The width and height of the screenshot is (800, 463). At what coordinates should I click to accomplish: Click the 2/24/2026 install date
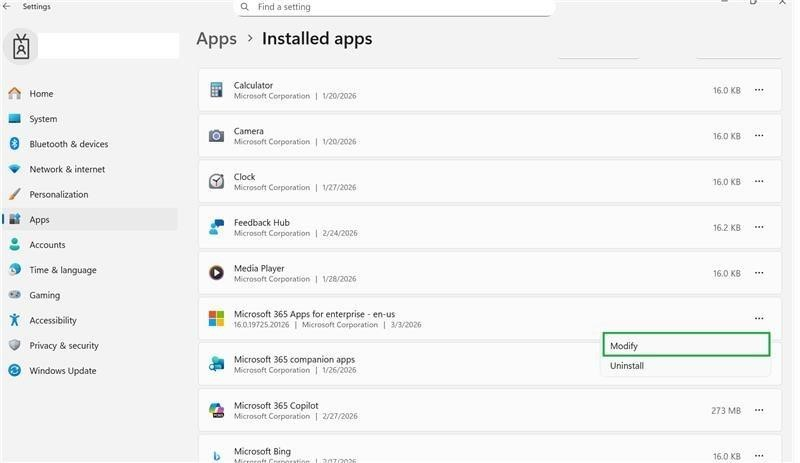[x=340, y=233]
